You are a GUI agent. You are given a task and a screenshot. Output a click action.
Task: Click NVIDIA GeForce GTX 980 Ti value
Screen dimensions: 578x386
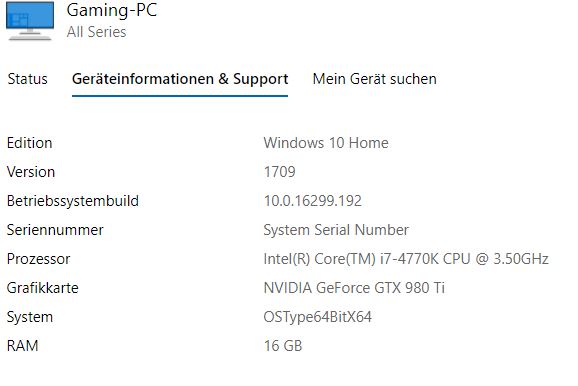[x=354, y=288]
